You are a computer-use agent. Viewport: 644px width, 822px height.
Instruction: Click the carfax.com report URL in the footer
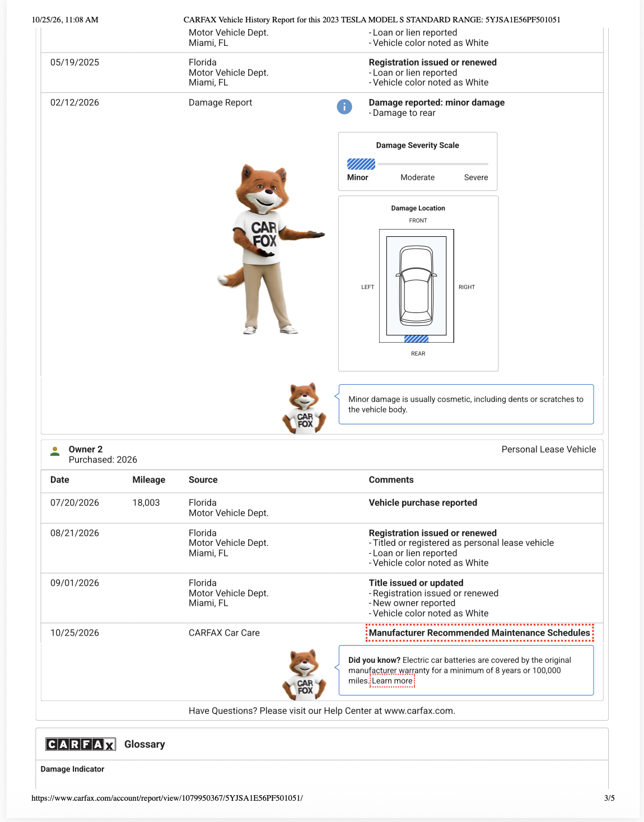pyautogui.click(x=167, y=798)
